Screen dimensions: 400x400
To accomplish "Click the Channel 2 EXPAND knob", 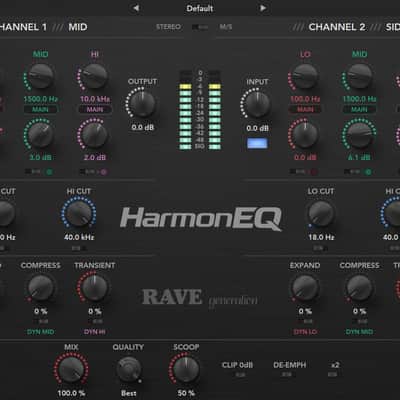I will coord(305,288).
